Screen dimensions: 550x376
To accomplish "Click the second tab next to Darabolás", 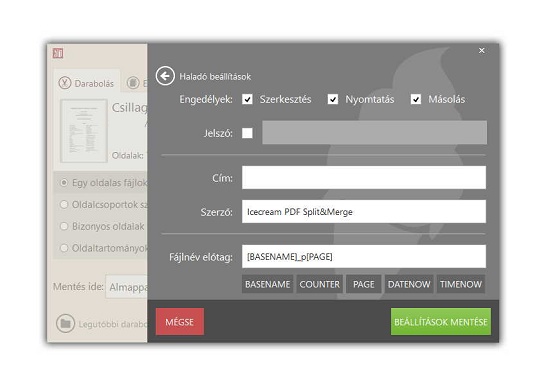I will click(x=135, y=83).
